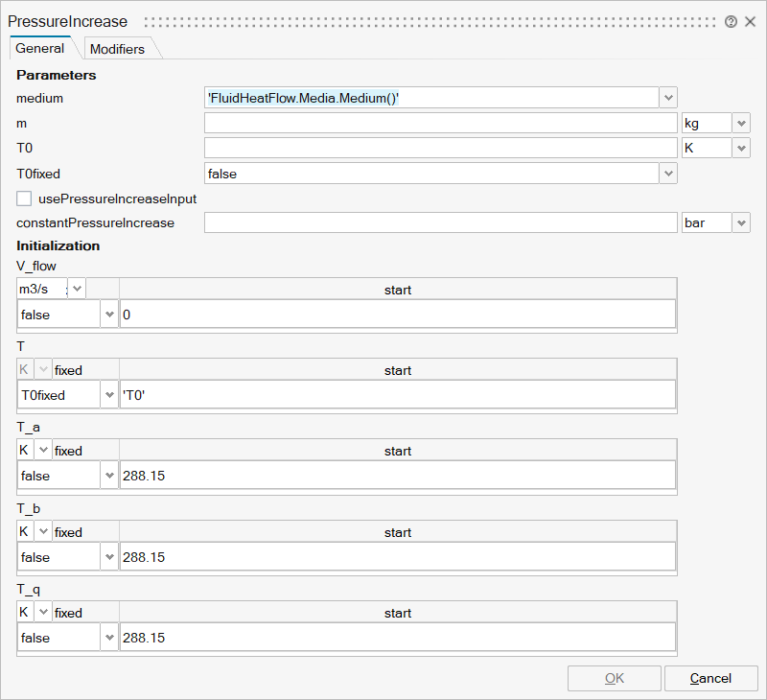Open the kg unit dropdown for m

click(741, 123)
